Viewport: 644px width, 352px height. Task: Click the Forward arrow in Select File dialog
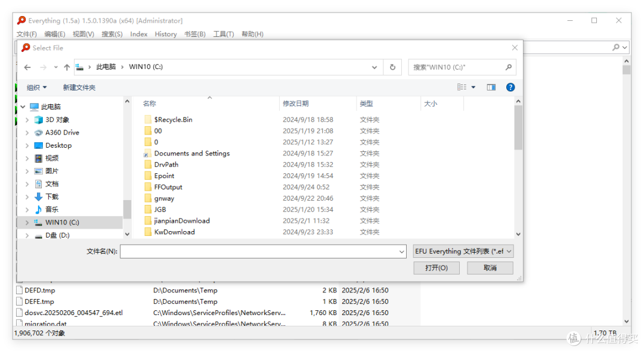click(43, 67)
